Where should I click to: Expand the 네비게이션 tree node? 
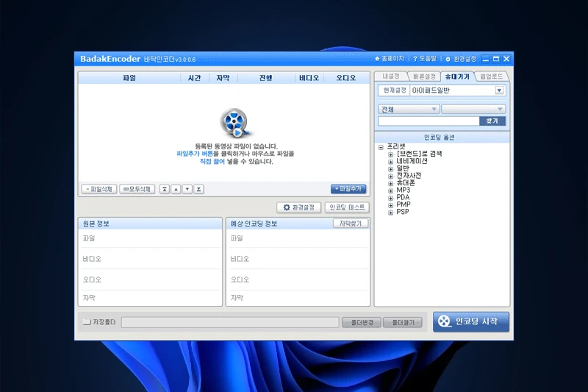click(x=391, y=161)
